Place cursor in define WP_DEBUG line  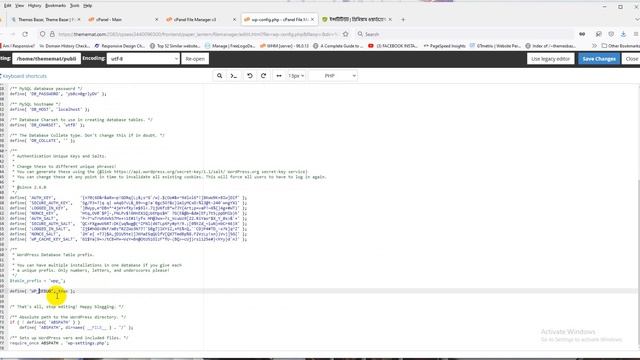(x=43, y=291)
